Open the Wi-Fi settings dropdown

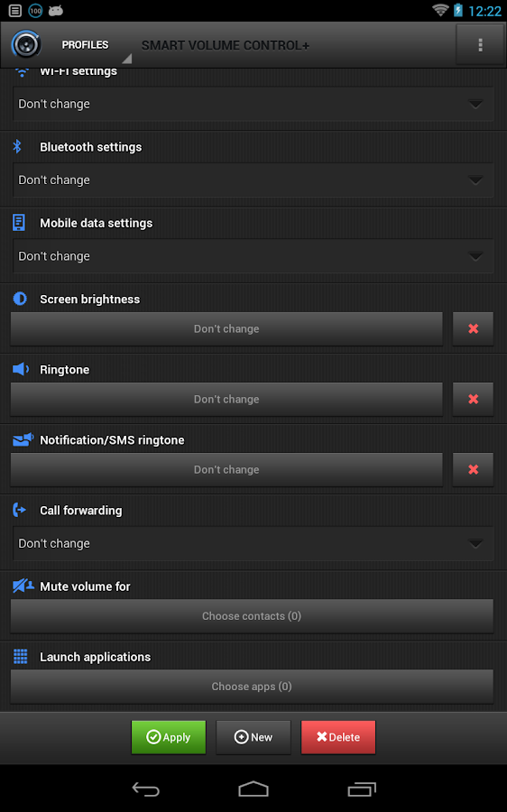(253, 104)
